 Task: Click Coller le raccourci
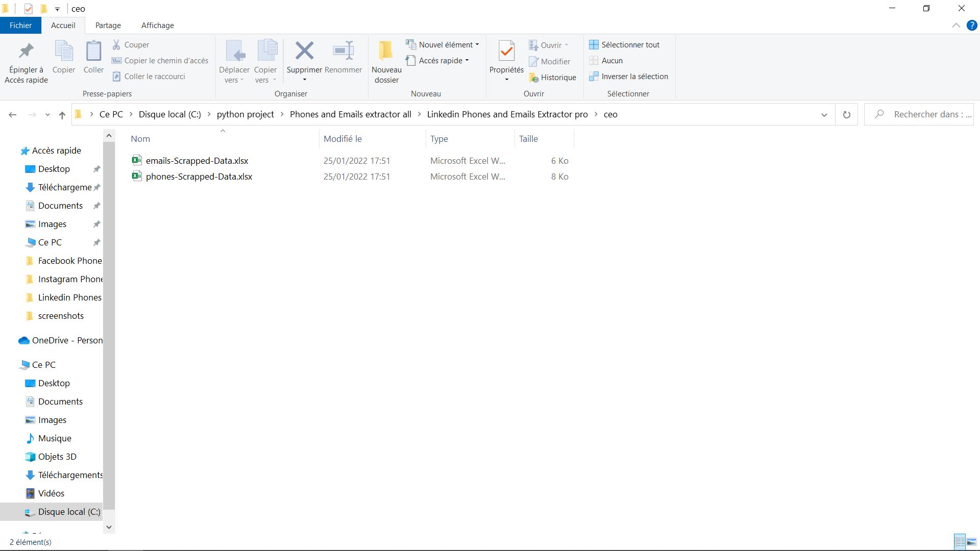click(x=149, y=77)
